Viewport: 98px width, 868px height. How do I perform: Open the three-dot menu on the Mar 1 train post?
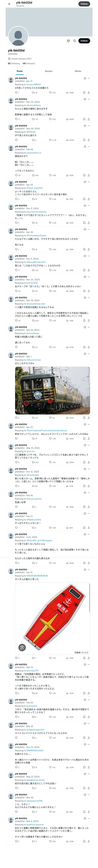coord(89,354)
